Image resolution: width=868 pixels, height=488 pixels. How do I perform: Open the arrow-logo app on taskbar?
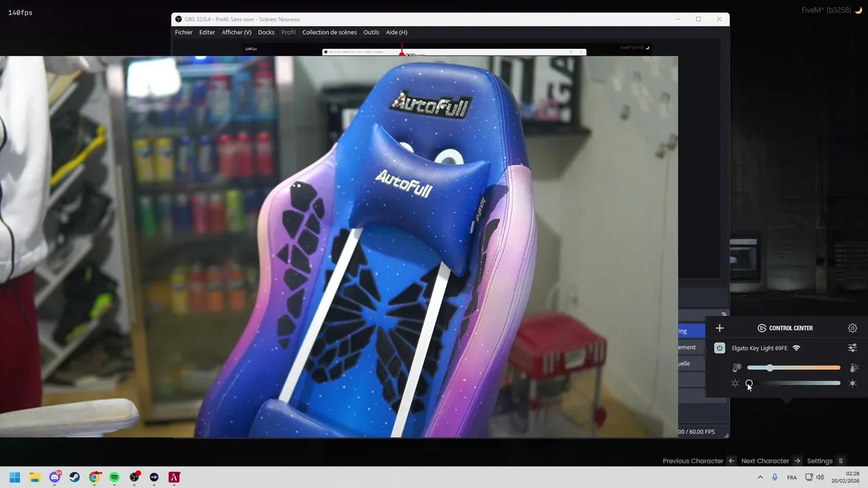click(154, 477)
